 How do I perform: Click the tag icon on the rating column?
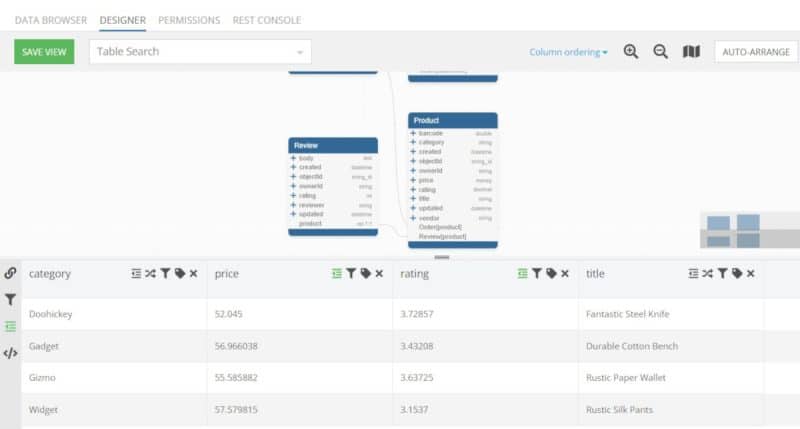pos(551,273)
